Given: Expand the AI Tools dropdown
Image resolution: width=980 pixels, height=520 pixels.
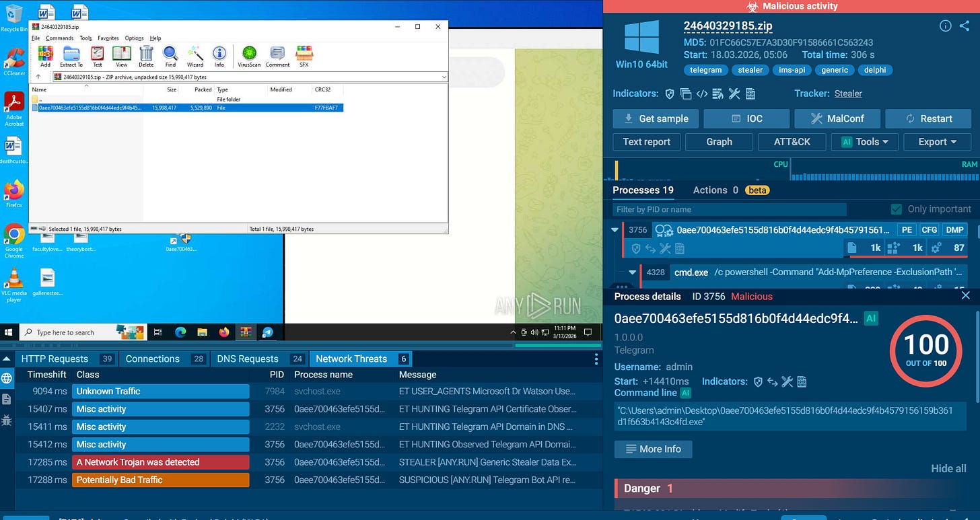Looking at the screenshot, I should pos(865,142).
